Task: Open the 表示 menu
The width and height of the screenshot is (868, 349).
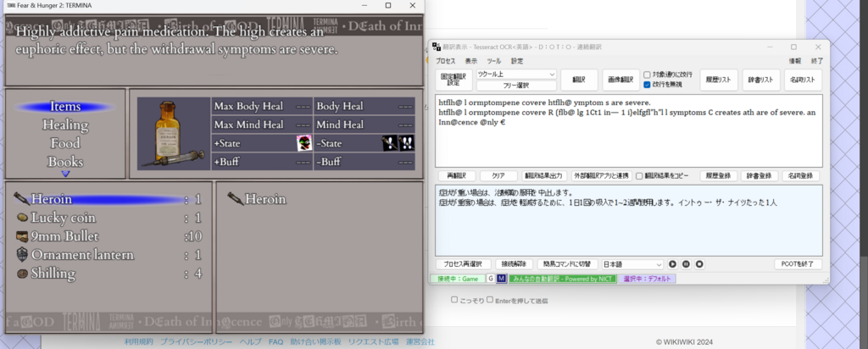Action: (471, 61)
